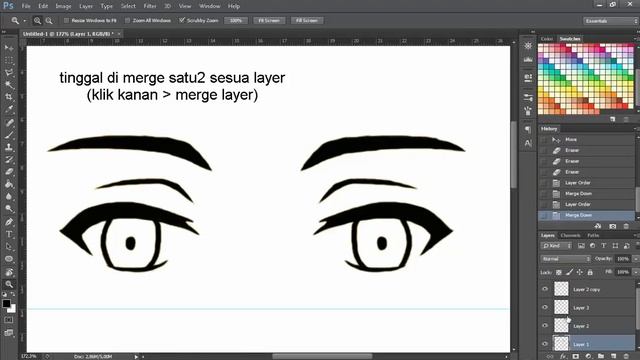The height and width of the screenshot is (360, 640).
Task: Click the Zoom In mode icon
Action: (x=38, y=20)
